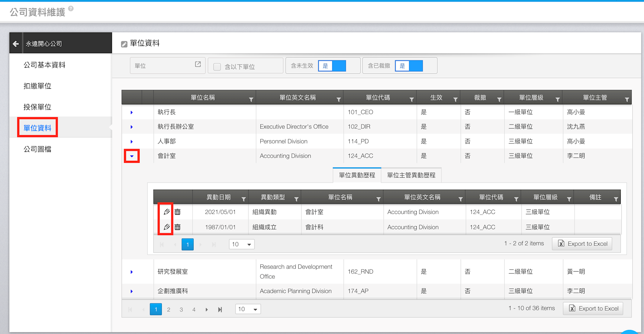Screen dimensions: 644x334
Task: Open filter for 單位名稱 main column
Action: (x=251, y=100)
